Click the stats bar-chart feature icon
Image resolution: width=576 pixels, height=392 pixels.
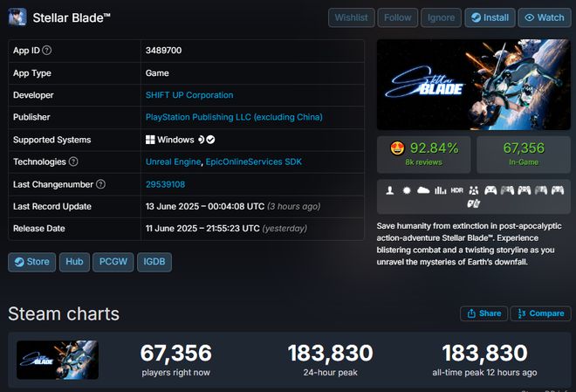click(x=440, y=190)
